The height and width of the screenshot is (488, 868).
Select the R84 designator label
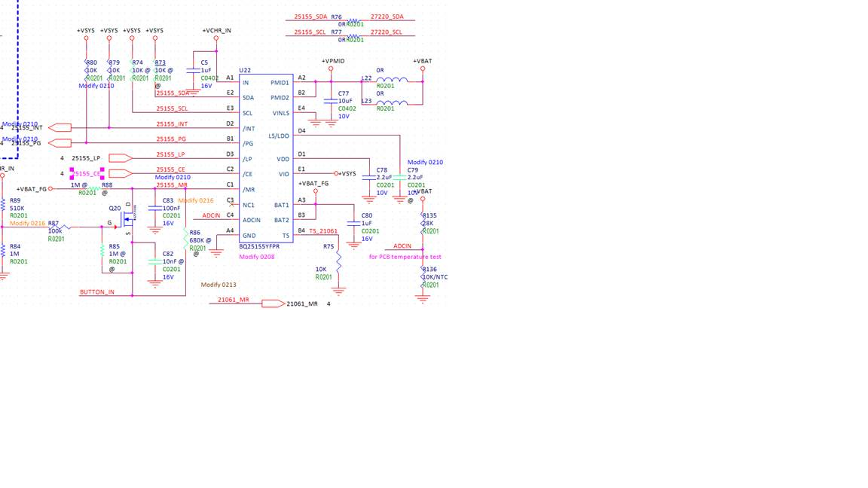(x=15, y=247)
